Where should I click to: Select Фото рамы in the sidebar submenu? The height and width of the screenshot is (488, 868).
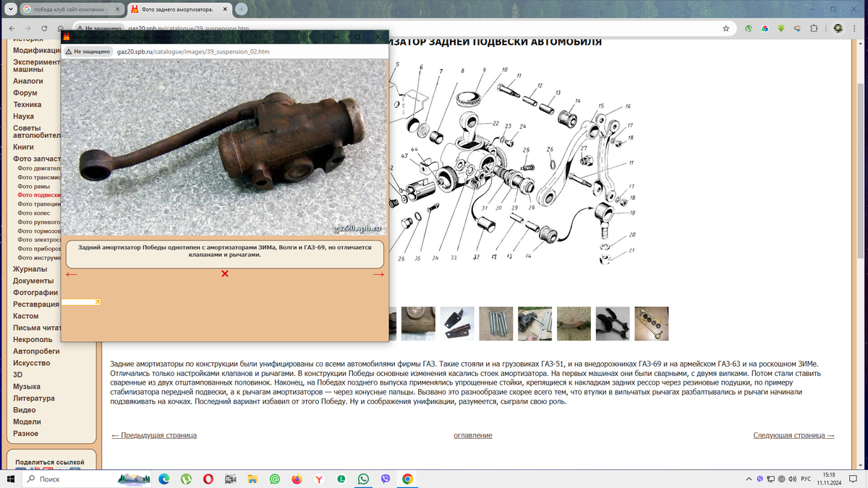point(34,187)
